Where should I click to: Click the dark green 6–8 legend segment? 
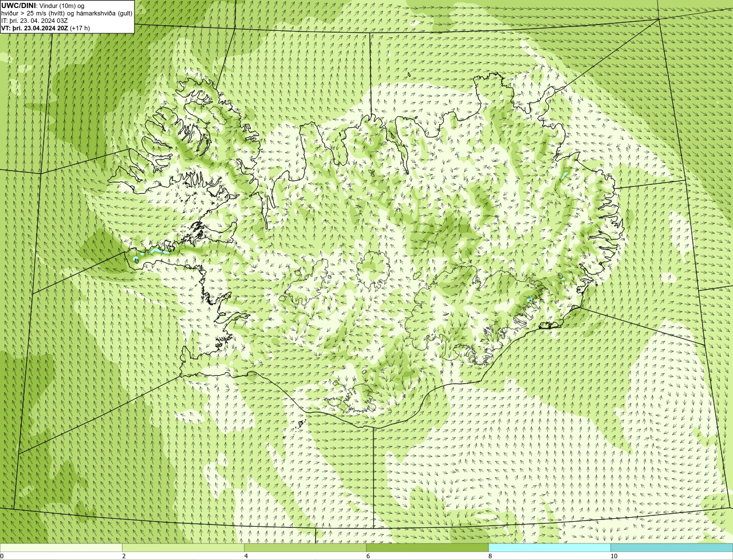coord(427,548)
